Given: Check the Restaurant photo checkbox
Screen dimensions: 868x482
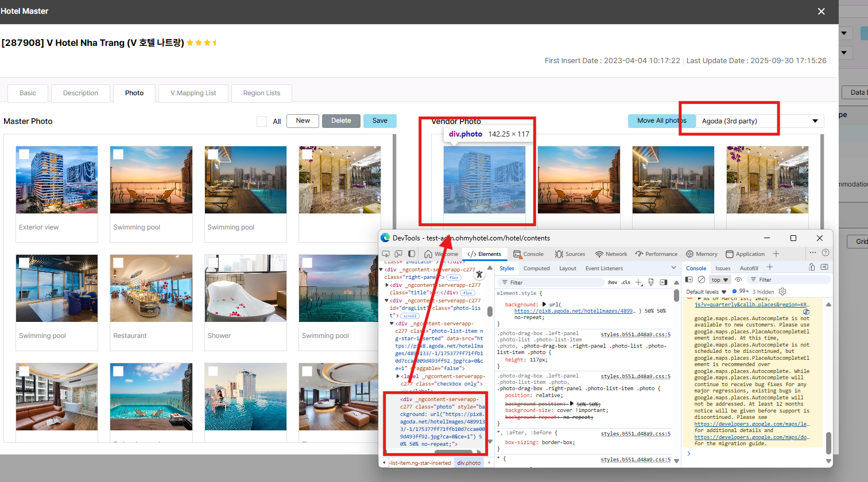Looking at the screenshot, I should pos(118,263).
